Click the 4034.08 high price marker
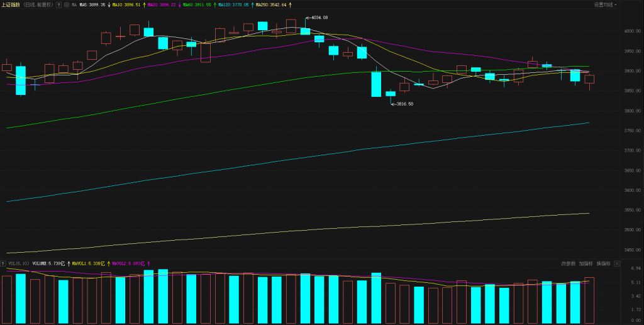 click(x=319, y=18)
